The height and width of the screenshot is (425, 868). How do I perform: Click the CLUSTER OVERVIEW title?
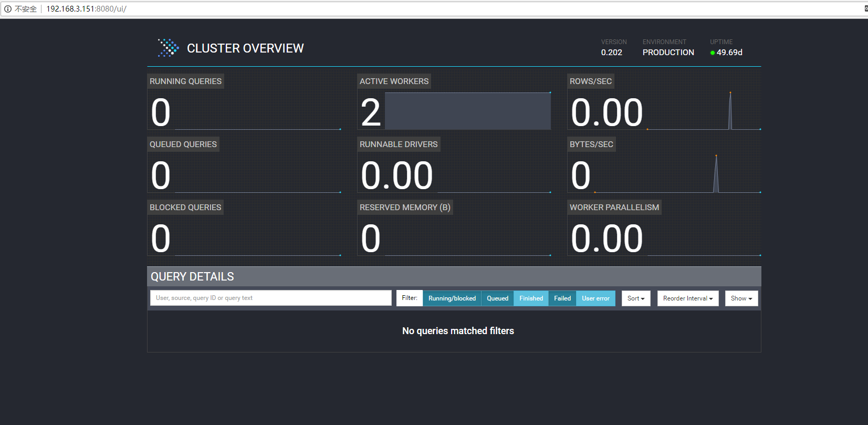245,48
